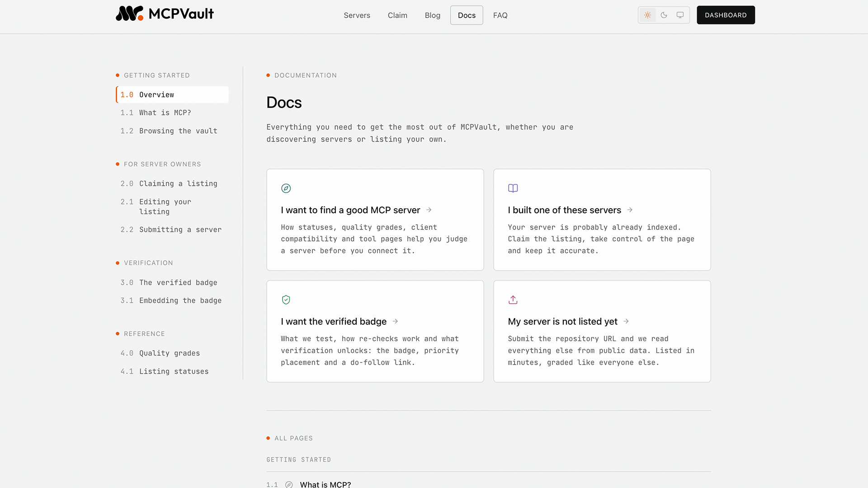Click 'GETTING STARTED' sidebar section label
The width and height of the screenshot is (868, 488).
pyautogui.click(x=157, y=75)
